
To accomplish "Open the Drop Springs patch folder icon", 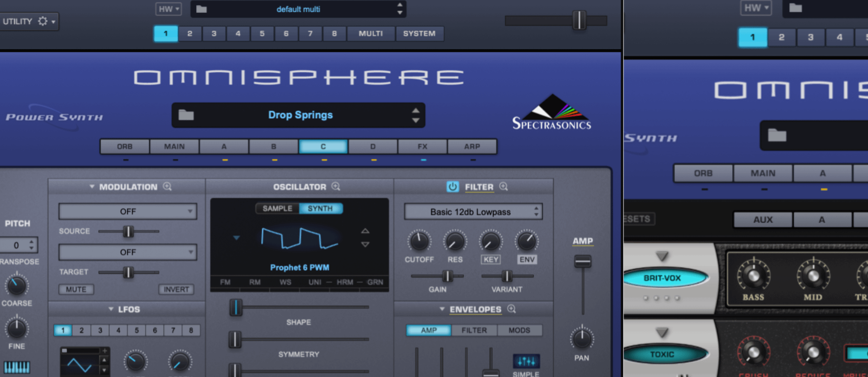I will [186, 115].
